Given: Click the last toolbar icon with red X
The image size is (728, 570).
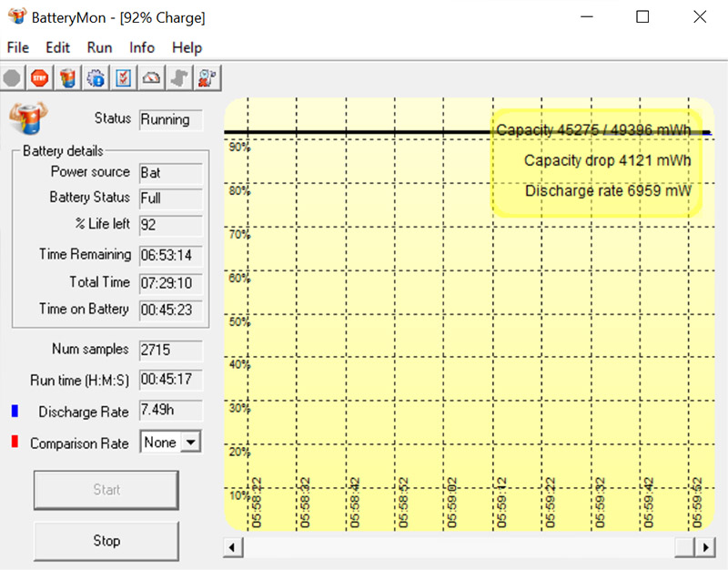Looking at the screenshot, I should [x=208, y=78].
